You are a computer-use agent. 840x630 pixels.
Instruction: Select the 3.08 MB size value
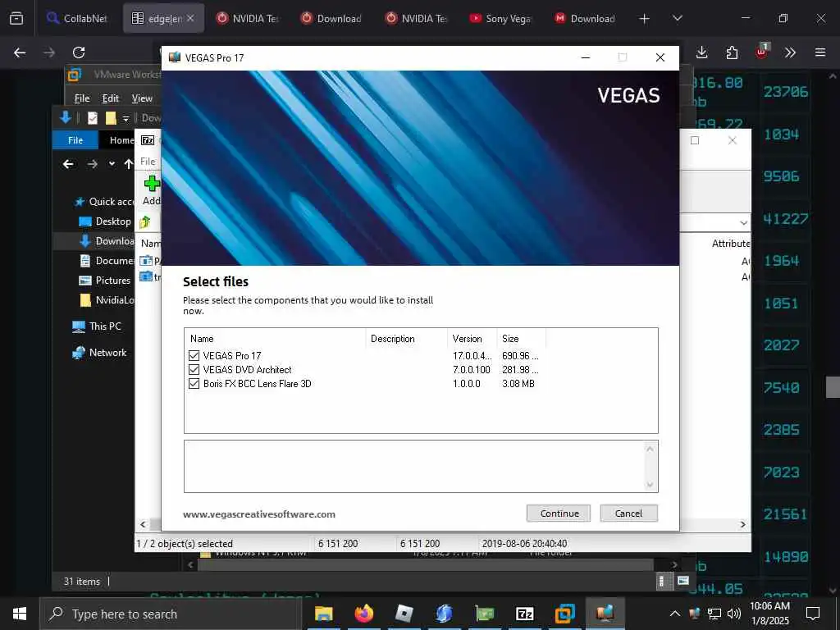tap(518, 384)
